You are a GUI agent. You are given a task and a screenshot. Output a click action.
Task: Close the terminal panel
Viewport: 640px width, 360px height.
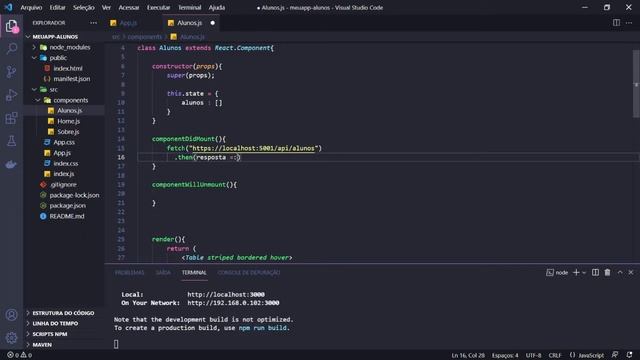631,272
